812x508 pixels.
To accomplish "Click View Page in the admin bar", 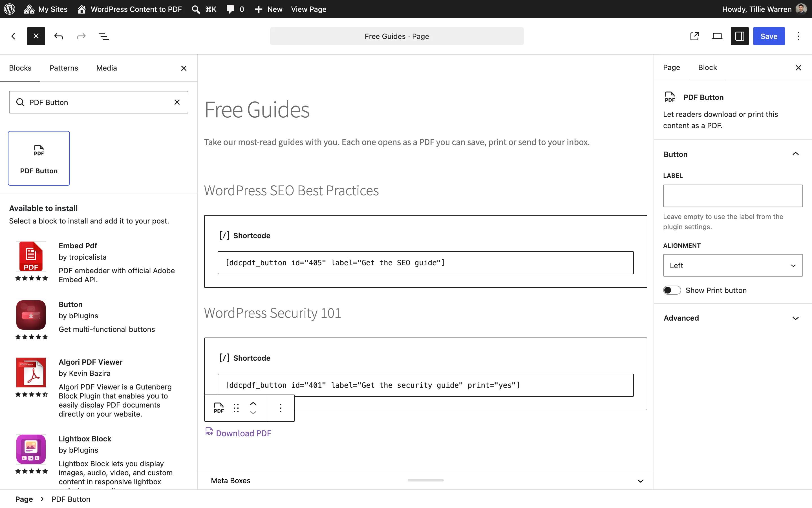I will [x=308, y=9].
